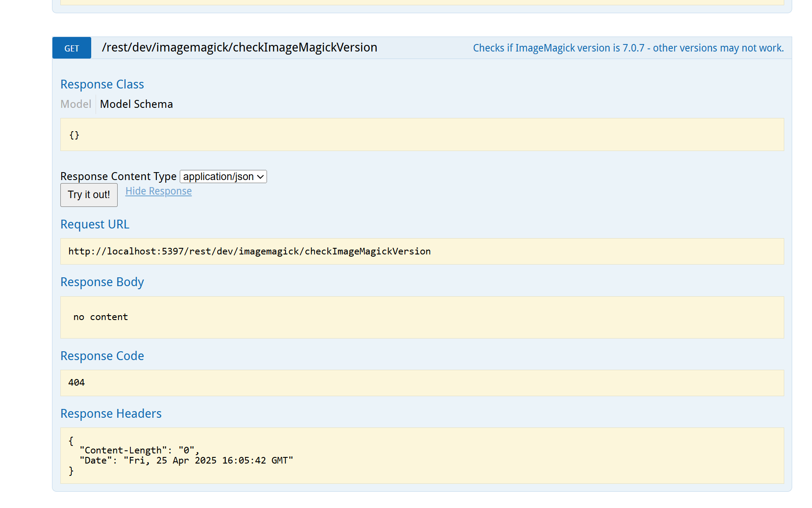
Task: Click the 'no content' response body text
Action: pyautogui.click(x=100, y=317)
